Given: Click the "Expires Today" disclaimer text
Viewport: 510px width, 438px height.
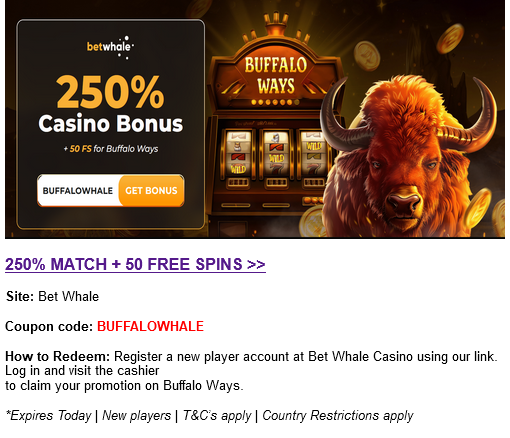Looking at the screenshot, I should click(49, 416).
